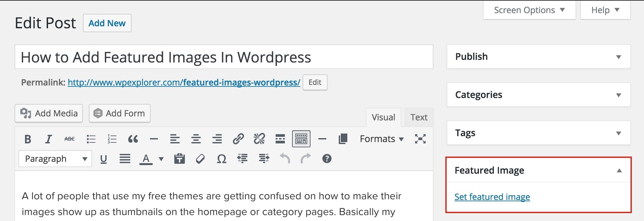Insert Read More tag

coord(280,139)
